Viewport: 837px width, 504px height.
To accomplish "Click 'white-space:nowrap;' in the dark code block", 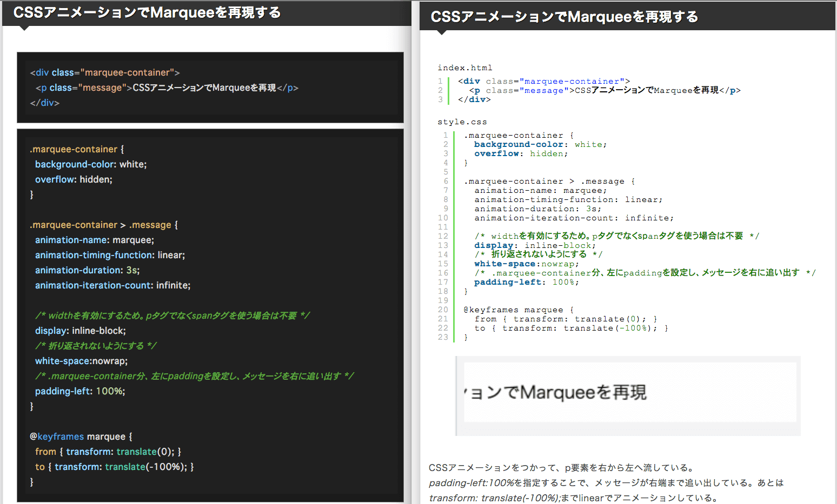I will coord(82,361).
